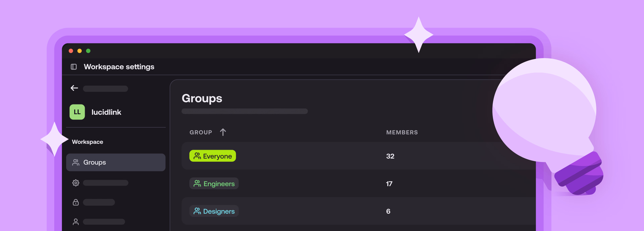
Task: Select the Groups sidebar menu item
Action: point(116,163)
